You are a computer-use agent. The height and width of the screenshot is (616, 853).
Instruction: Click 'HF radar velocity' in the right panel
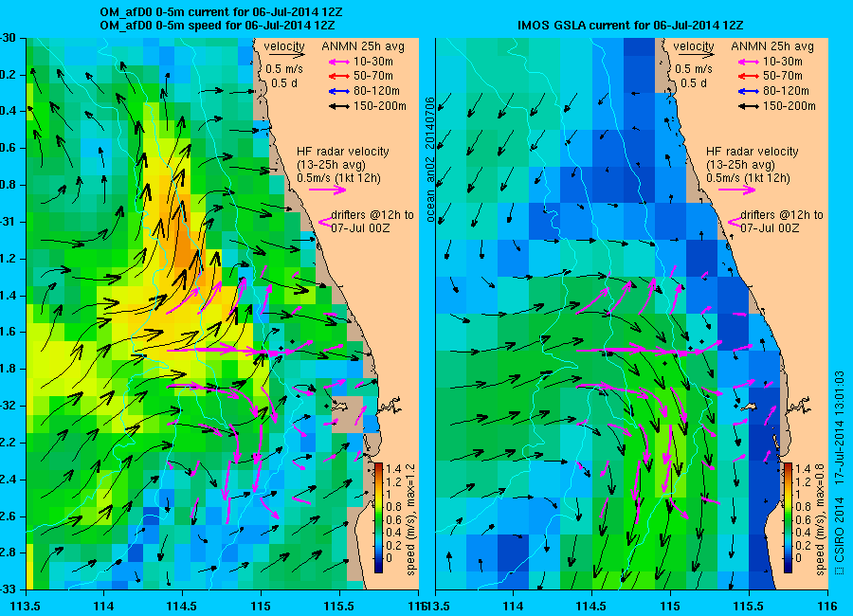click(x=753, y=152)
